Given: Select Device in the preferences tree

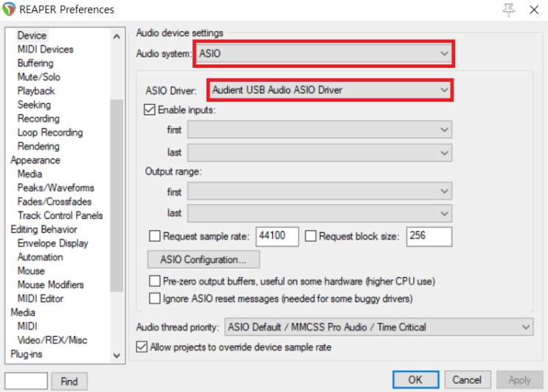Looking at the screenshot, I should tap(32, 35).
